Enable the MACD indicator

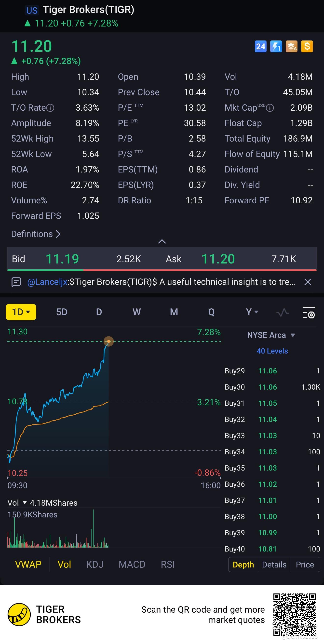coord(132,565)
